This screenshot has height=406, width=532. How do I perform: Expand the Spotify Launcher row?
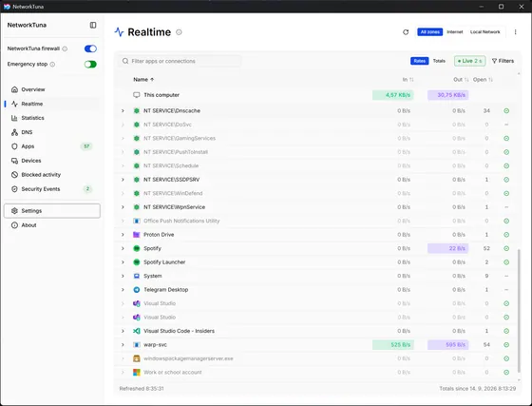[x=123, y=262]
